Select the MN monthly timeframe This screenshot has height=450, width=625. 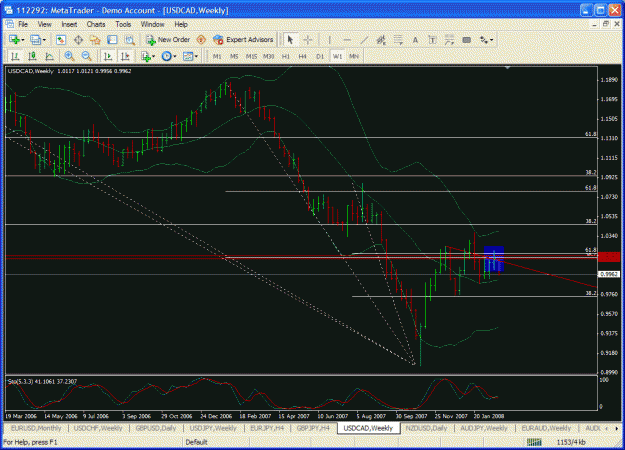pyautogui.click(x=354, y=57)
